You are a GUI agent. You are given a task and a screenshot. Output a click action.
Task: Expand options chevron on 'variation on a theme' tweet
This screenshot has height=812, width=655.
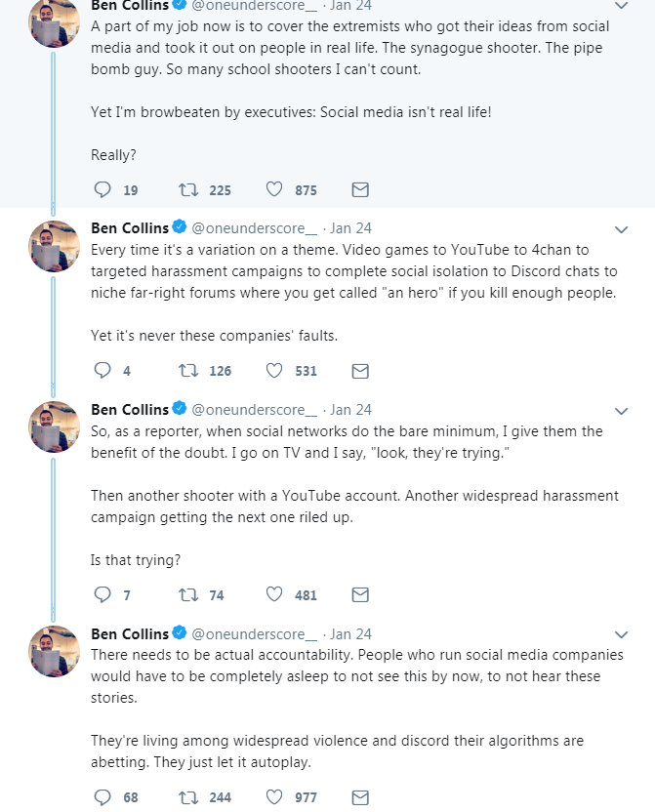coord(621,229)
